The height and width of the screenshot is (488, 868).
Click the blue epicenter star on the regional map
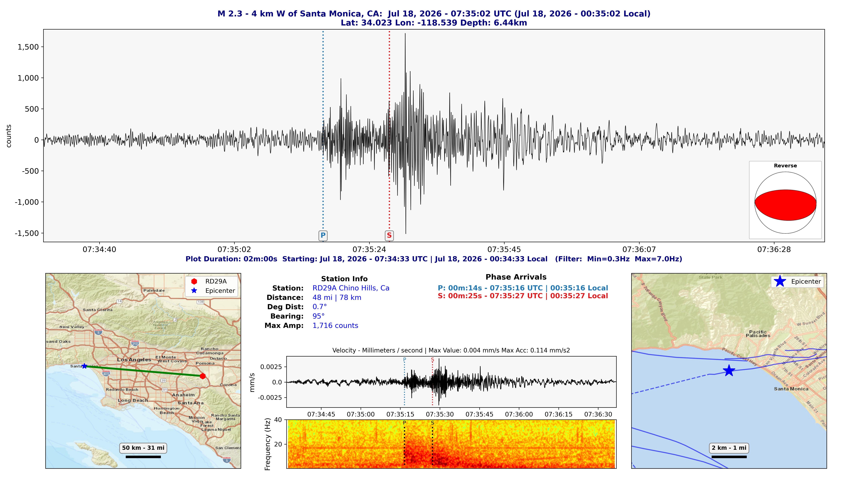84,366
